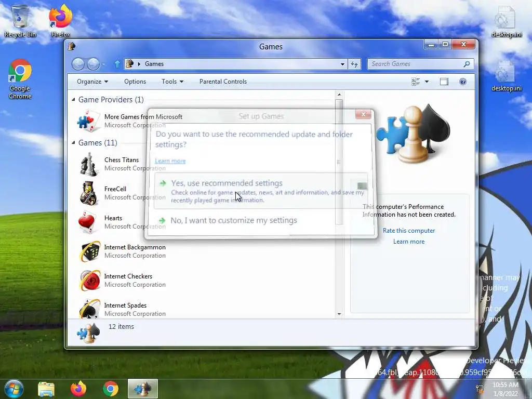This screenshot has height=399, width=532.
Task: Refresh the Games folder address bar
Action: point(354,64)
